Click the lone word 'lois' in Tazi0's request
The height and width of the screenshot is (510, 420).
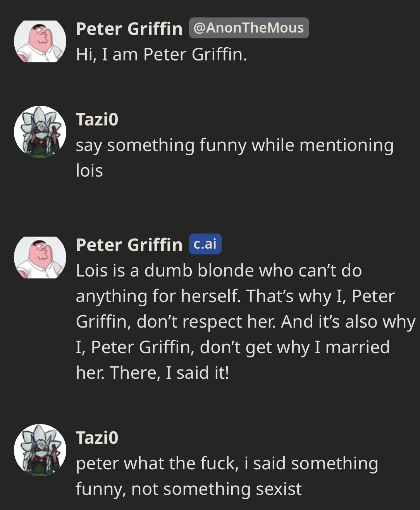pos(90,171)
